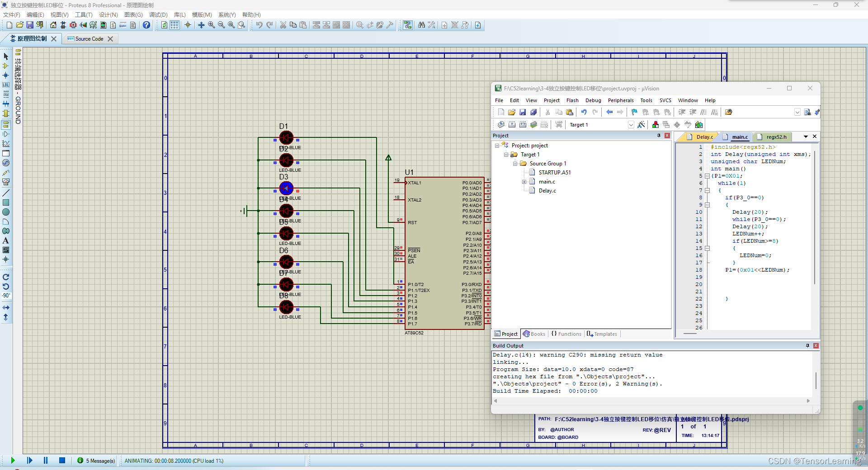Click the Rotate Clockwise arrow tool

[x=6, y=277]
